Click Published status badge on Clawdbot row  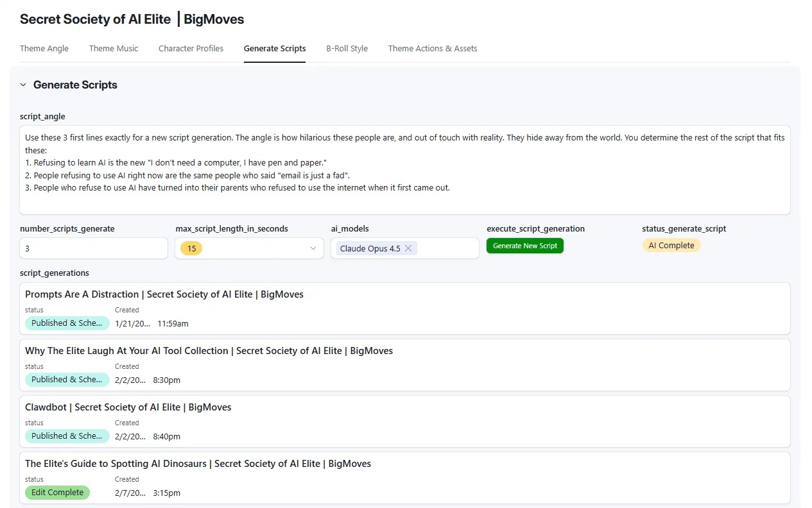[x=67, y=436]
